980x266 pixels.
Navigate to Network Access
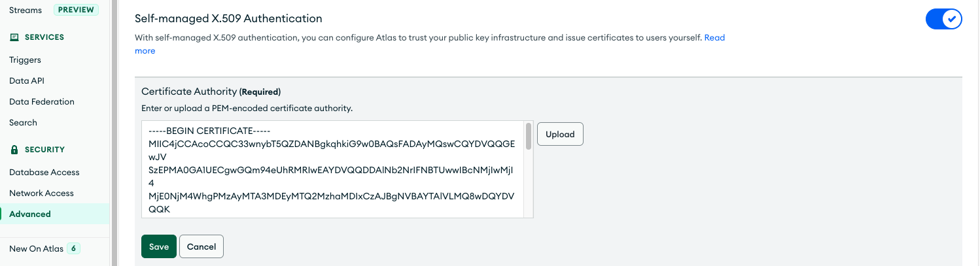(41, 193)
